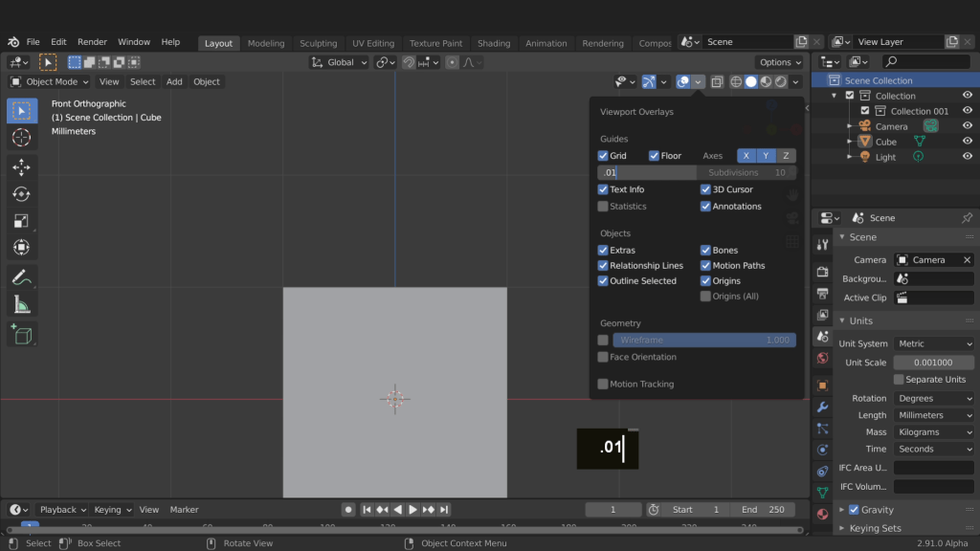This screenshot has height=551, width=980.
Task: Open the Length units dropdown
Action: point(934,415)
